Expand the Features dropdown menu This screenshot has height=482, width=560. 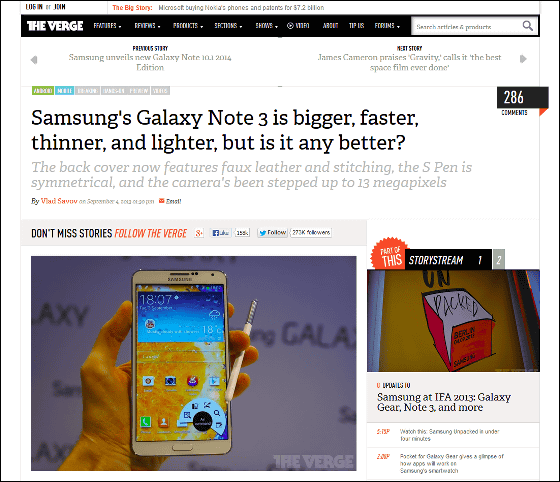pos(107,26)
